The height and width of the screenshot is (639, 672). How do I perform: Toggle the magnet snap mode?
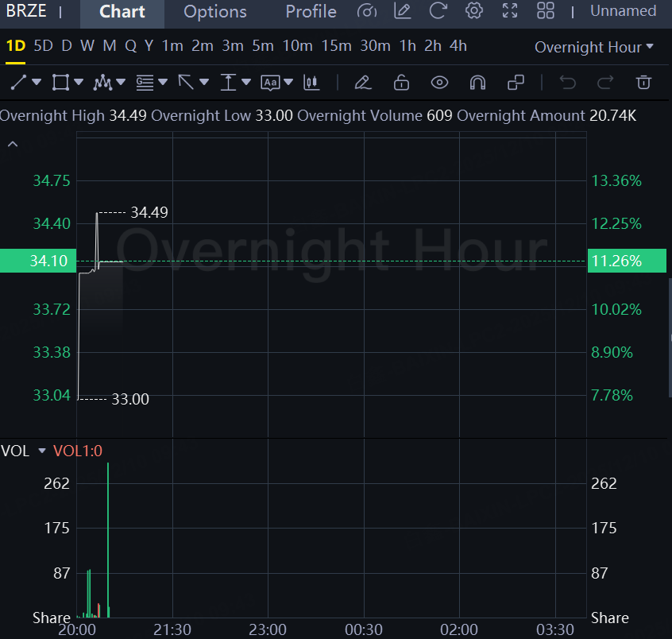tap(477, 82)
